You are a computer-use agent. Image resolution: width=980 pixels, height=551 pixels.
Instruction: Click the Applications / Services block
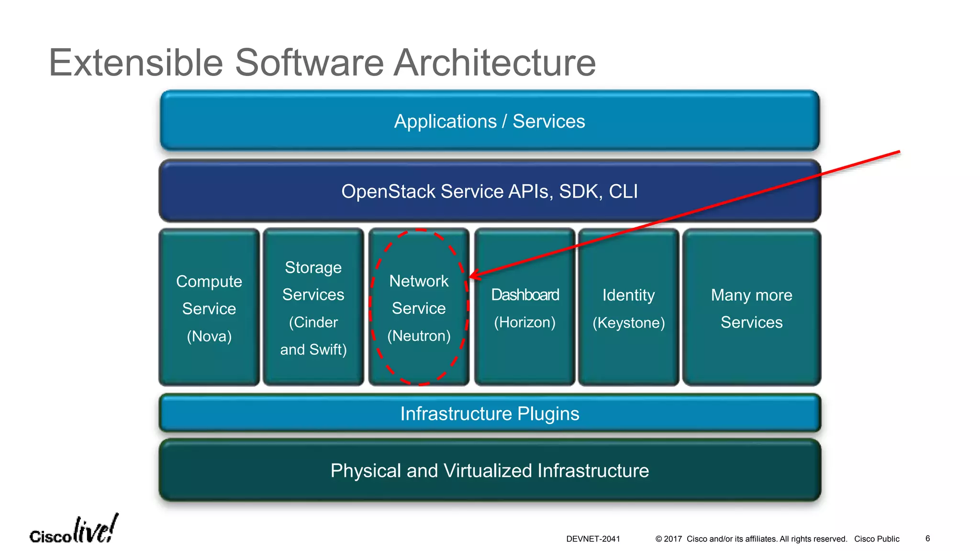489,121
